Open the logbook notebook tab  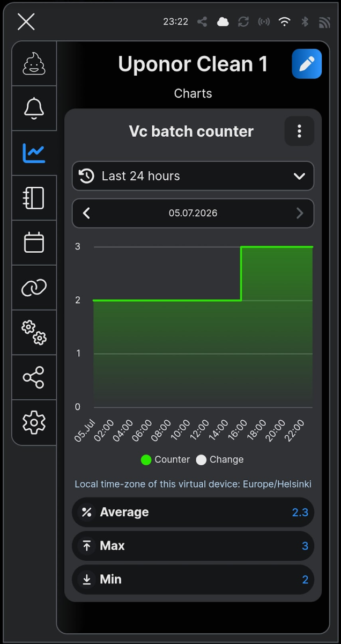coord(34,198)
